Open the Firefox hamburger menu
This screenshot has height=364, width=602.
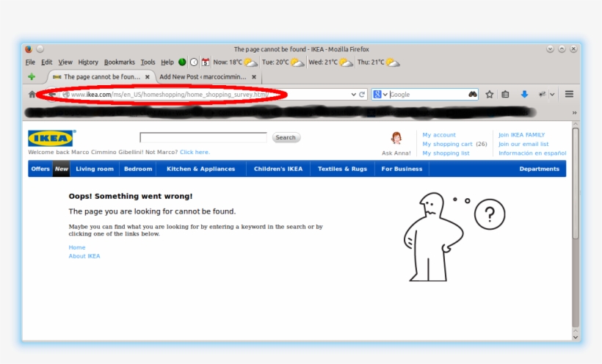[x=570, y=94]
